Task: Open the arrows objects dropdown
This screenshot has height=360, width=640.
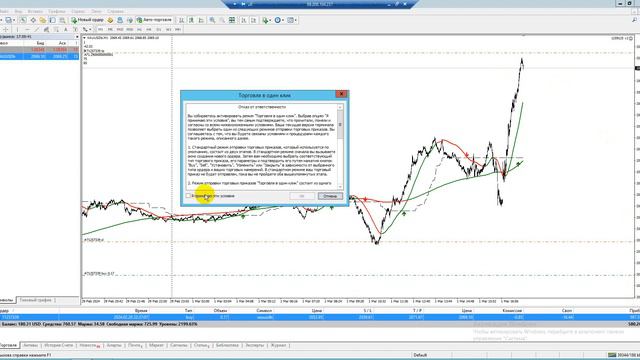Action: [90, 30]
